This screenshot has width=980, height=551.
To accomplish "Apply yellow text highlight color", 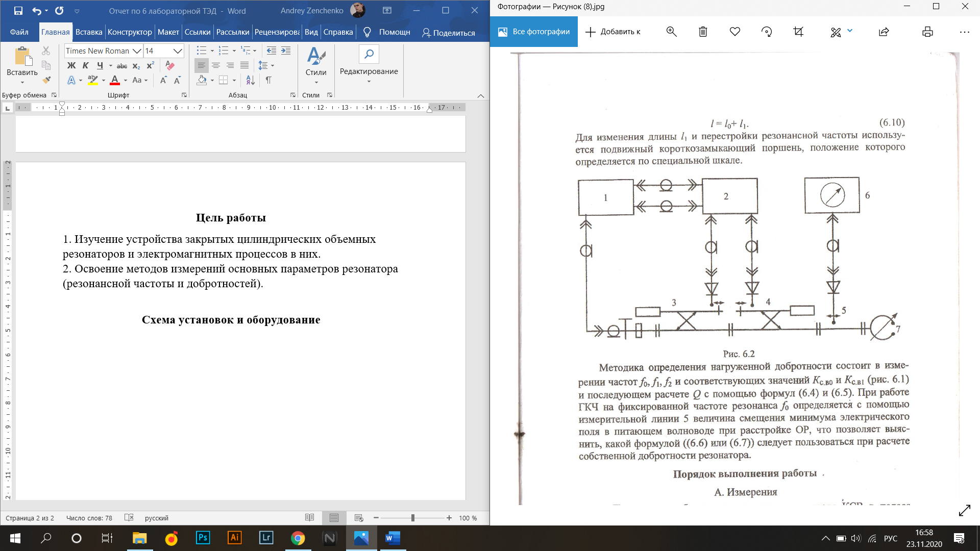I will coord(92,80).
